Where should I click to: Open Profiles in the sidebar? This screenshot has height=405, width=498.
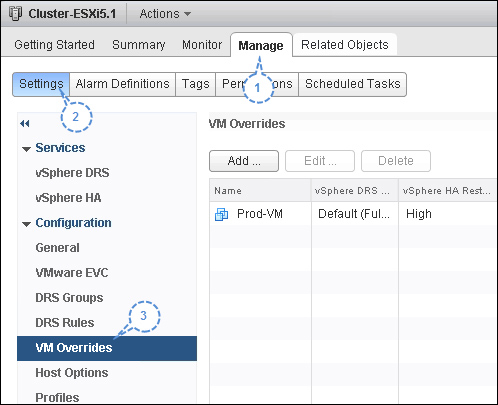point(57,397)
